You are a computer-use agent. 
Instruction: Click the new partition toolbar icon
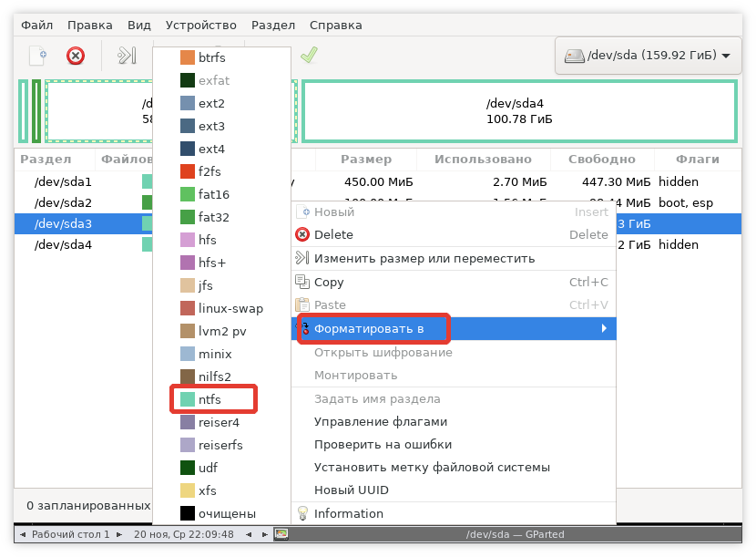point(37,56)
